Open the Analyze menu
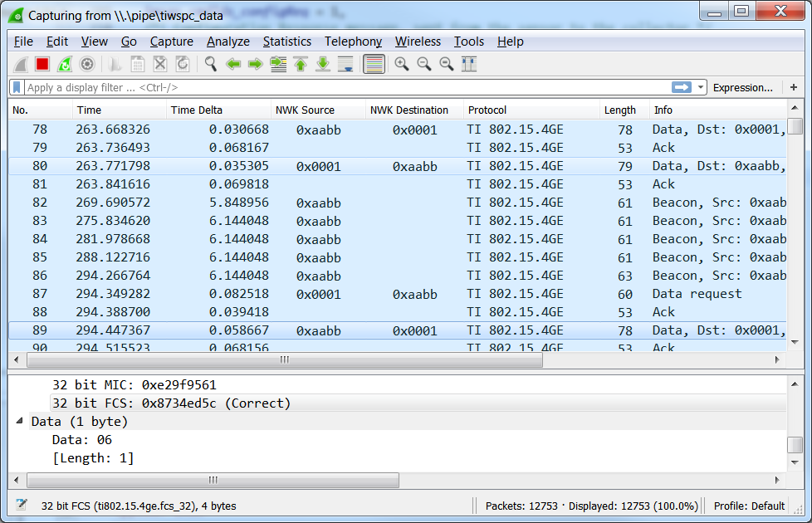 pos(227,42)
